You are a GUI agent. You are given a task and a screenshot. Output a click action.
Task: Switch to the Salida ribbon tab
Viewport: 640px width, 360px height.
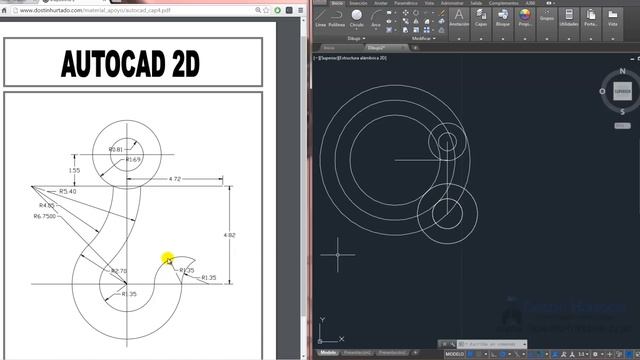pos(476,3)
